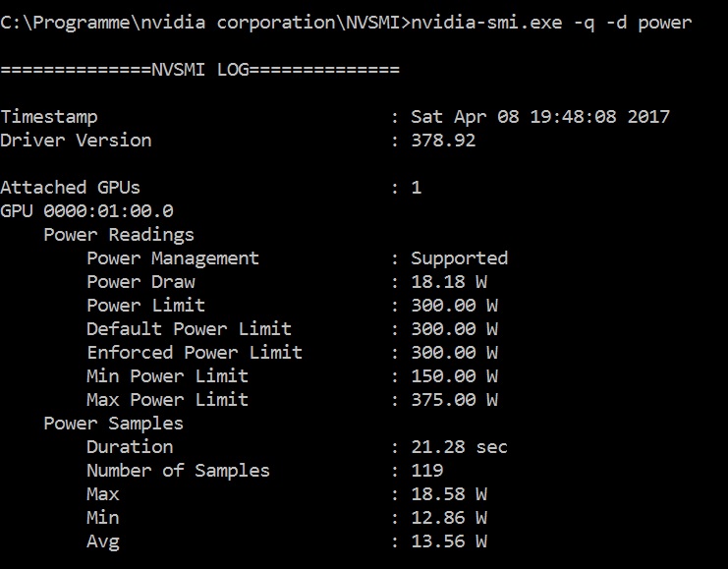Click the Min Power Limit value 150.00 W
Image resolution: width=728 pixels, height=569 pixels.
point(454,375)
